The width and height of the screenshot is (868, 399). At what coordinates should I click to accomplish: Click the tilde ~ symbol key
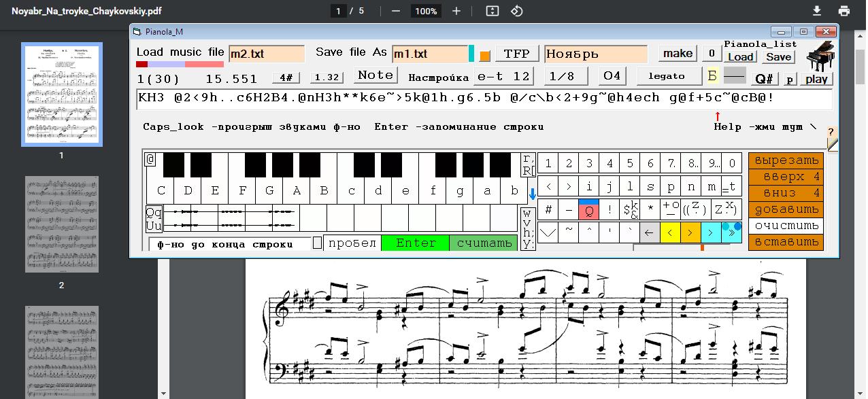(568, 232)
